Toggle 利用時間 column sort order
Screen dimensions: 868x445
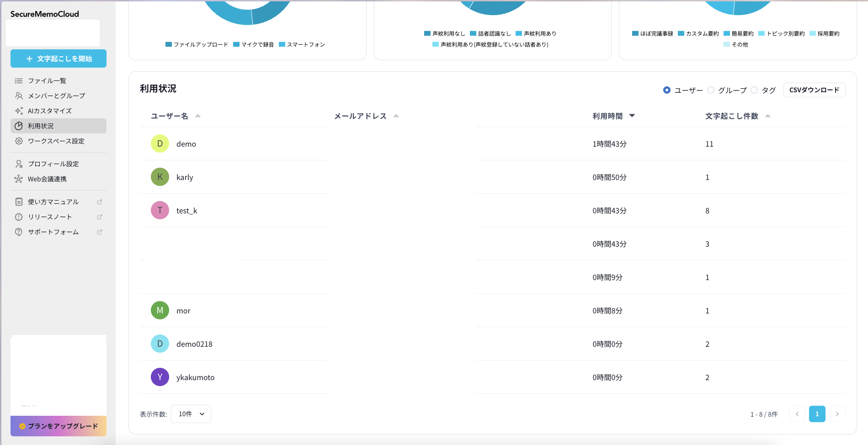click(633, 116)
